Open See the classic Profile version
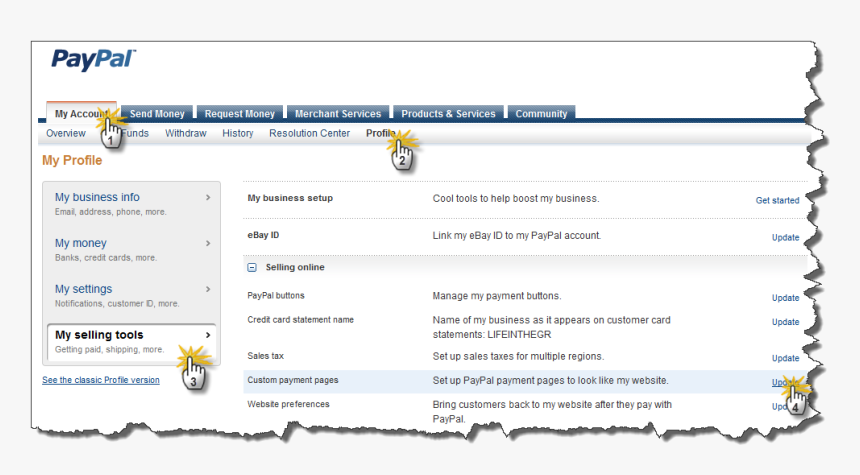This screenshot has height=475, width=860. click(x=101, y=380)
